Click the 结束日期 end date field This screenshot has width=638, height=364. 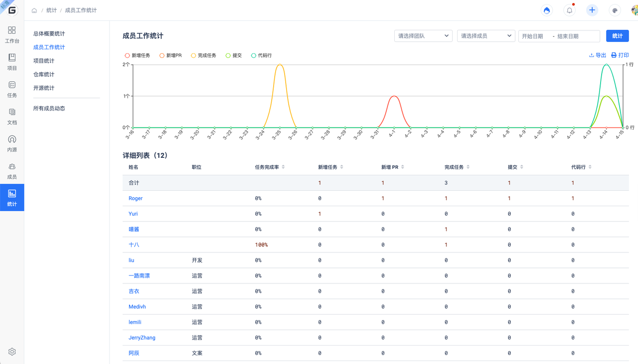coord(568,36)
